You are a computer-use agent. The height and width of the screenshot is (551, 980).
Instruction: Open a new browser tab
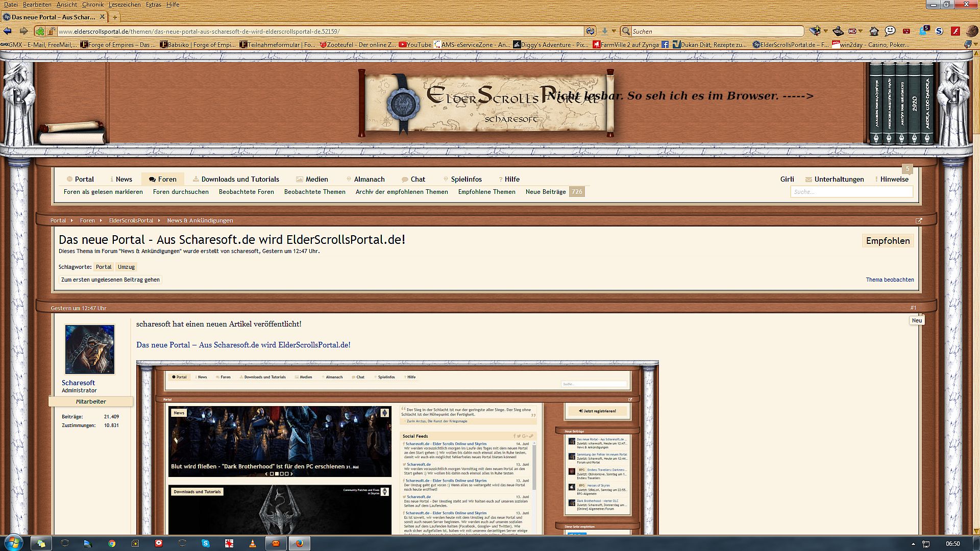[115, 17]
